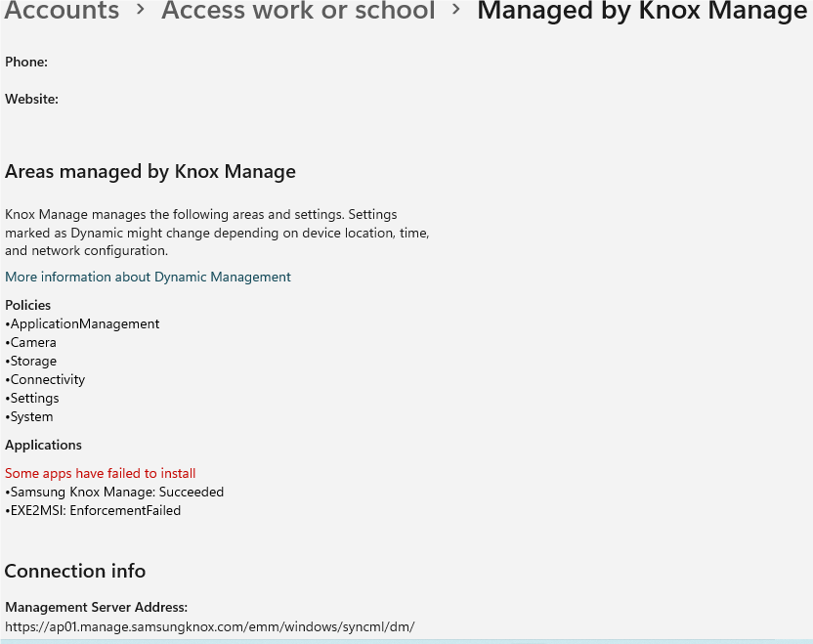Image resolution: width=813 pixels, height=644 pixels.
Task: Click the EXE2MSI EnforcementFailed entry
Action: pyautogui.click(x=92, y=510)
